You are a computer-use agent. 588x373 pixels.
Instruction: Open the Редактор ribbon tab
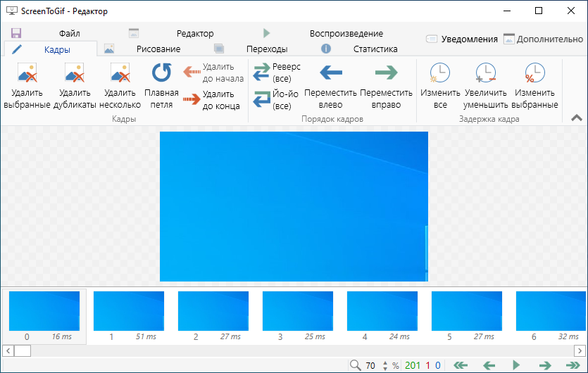(x=195, y=33)
